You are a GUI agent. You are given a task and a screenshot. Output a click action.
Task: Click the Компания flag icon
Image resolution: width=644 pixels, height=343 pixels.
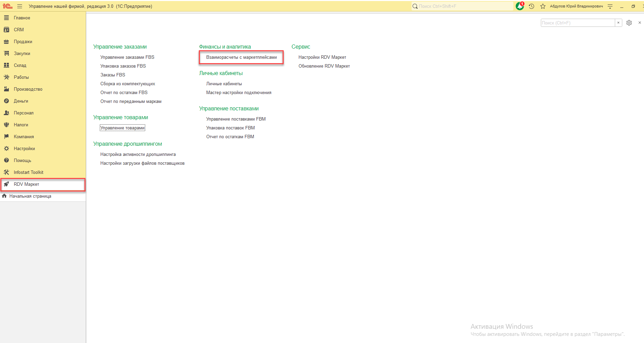(6, 137)
